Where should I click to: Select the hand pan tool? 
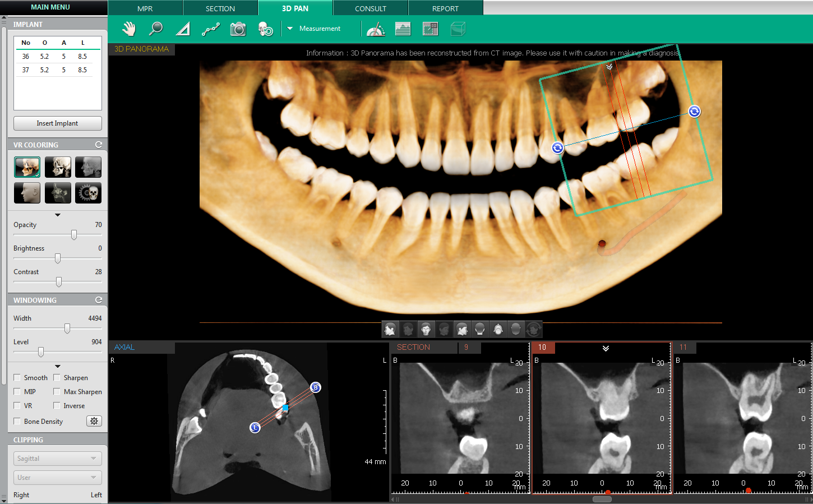tap(130, 29)
